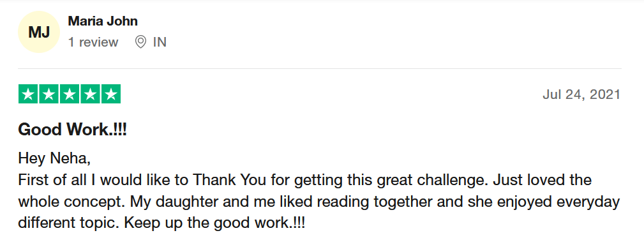Click the IN country code label
The width and height of the screenshot is (644, 240).
[160, 42]
